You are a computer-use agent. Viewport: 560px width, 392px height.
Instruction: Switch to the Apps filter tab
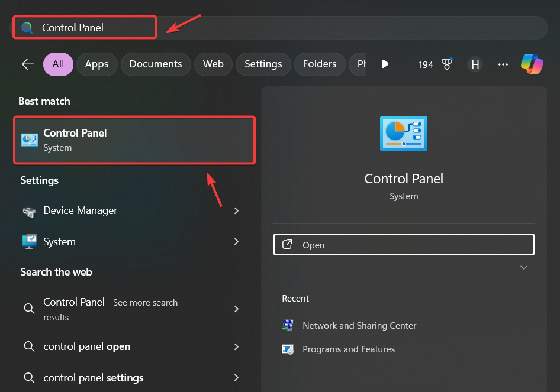tap(96, 64)
